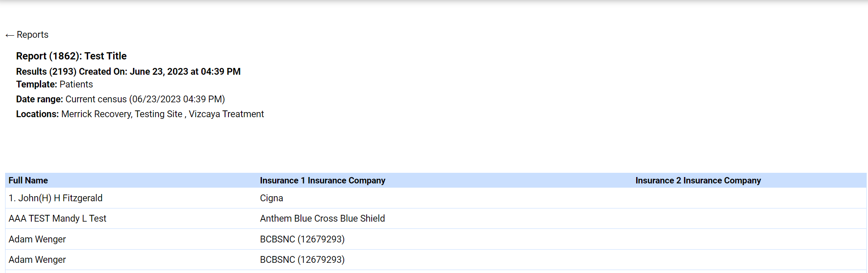Image resolution: width=868 pixels, height=273 pixels.
Task: Sort by Insurance 1 Insurance Company header
Action: pyautogui.click(x=323, y=180)
